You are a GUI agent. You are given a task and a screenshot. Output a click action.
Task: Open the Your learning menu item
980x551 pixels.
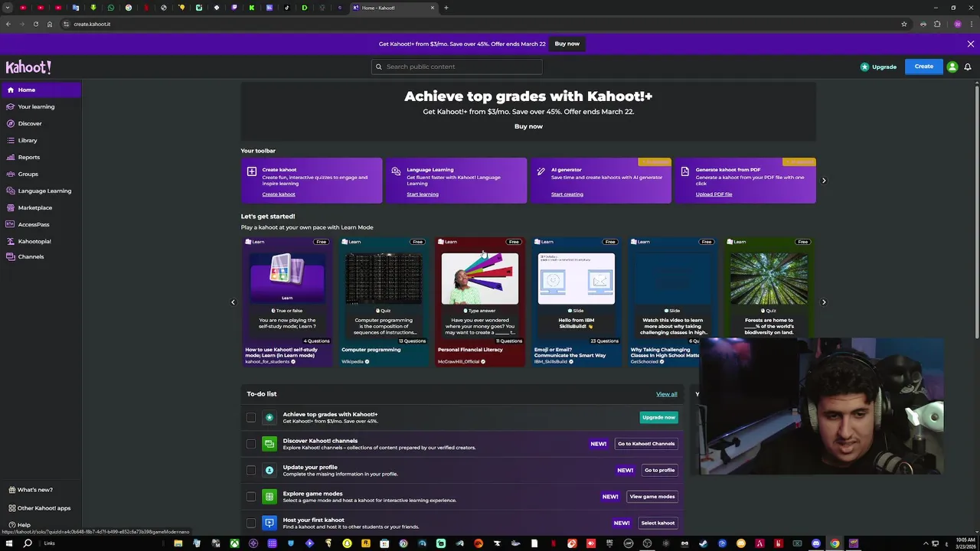click(41, 106)
